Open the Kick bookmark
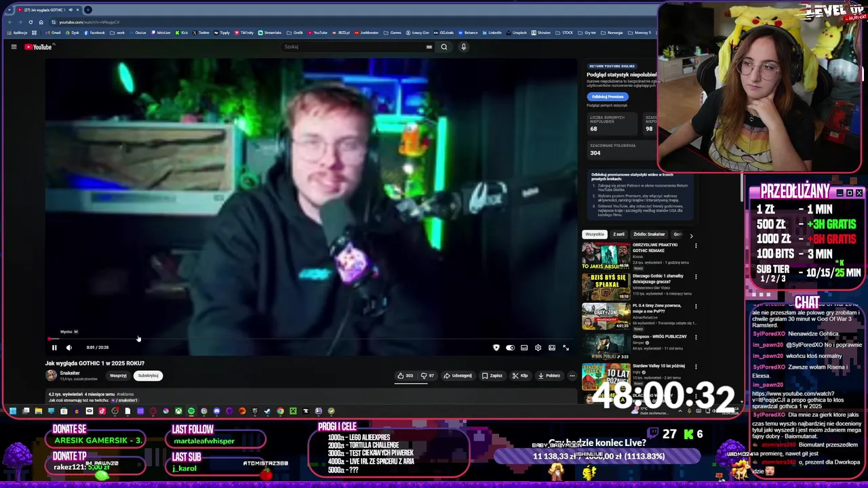The height and width of the screenshot is (488, 868). pyautogui.click(x=183, y=33)
